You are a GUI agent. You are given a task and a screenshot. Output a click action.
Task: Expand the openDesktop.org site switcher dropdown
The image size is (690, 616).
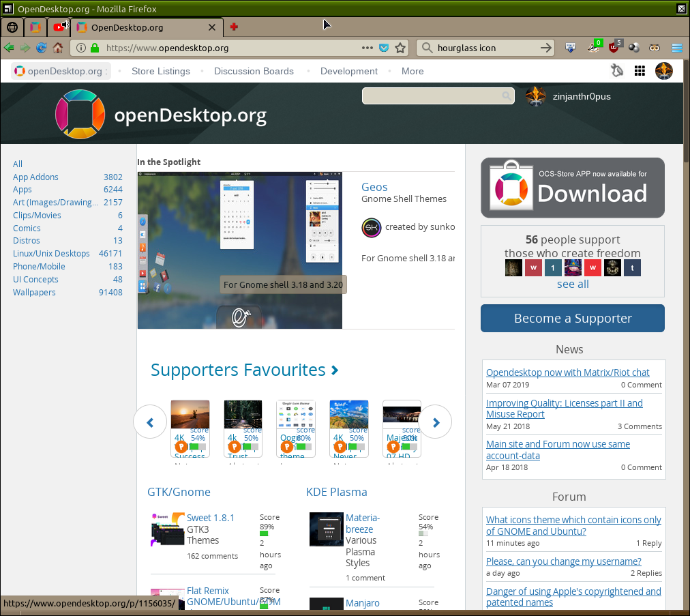coord(61,71)
